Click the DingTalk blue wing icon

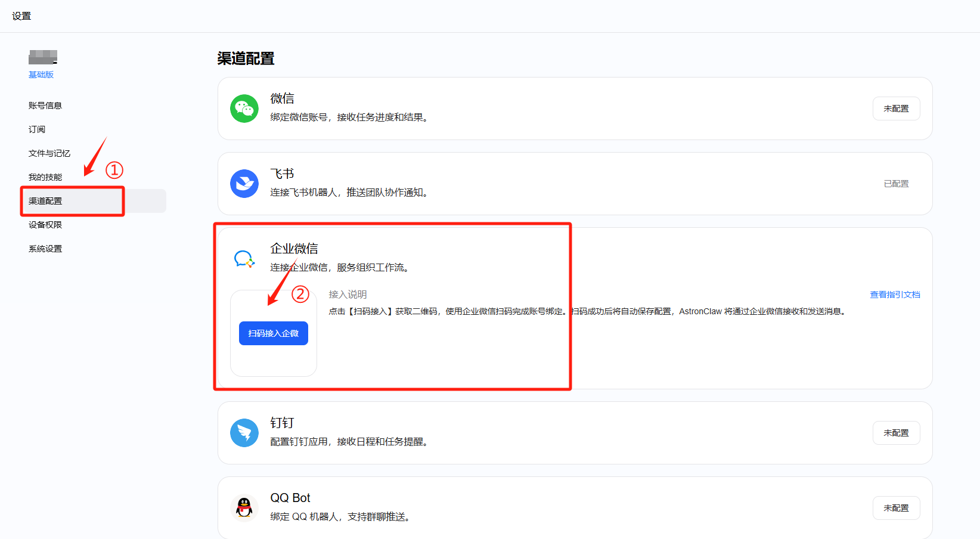[x=244, y=433]
